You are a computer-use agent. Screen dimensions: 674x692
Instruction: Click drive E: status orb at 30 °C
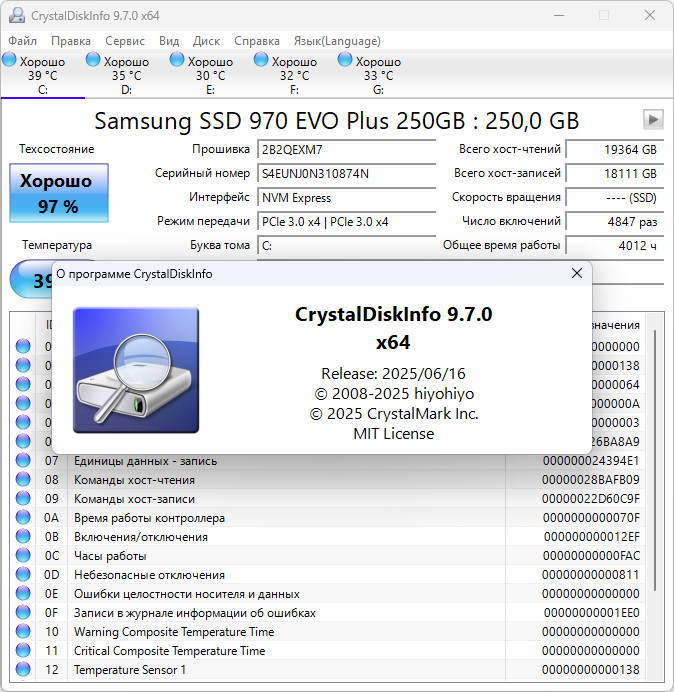[x=178, y=61]
